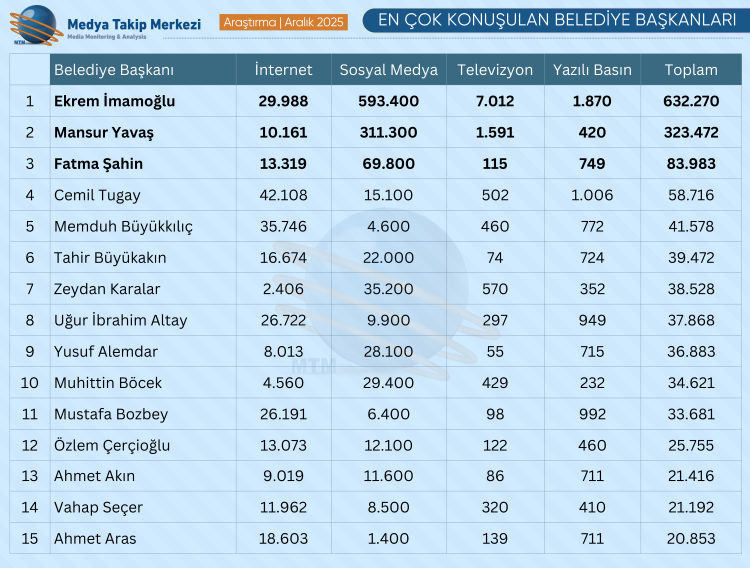This screenshot has height=568, width=750.
Task: Click the name Ekrem İmamoğlu
Action: tap(114, 101)
